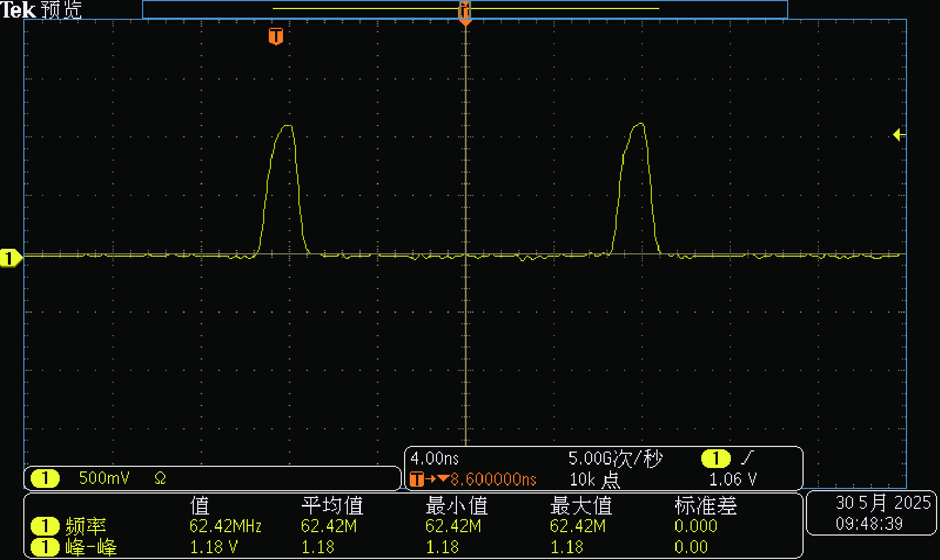940x560 pixels.
Task: Click the trigger source channel 1 badge
Action: coord(716,458)
